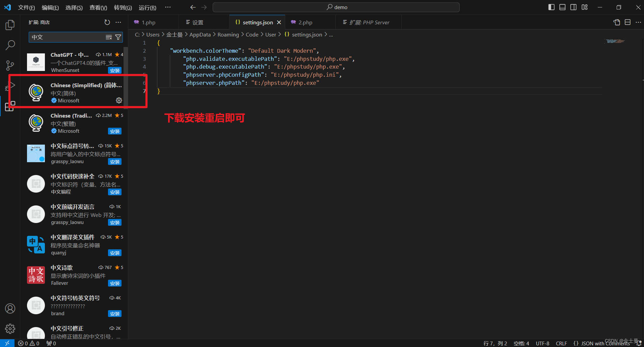
Task: Change file encoding UTF-8
Action: click(x=542, y=343)
